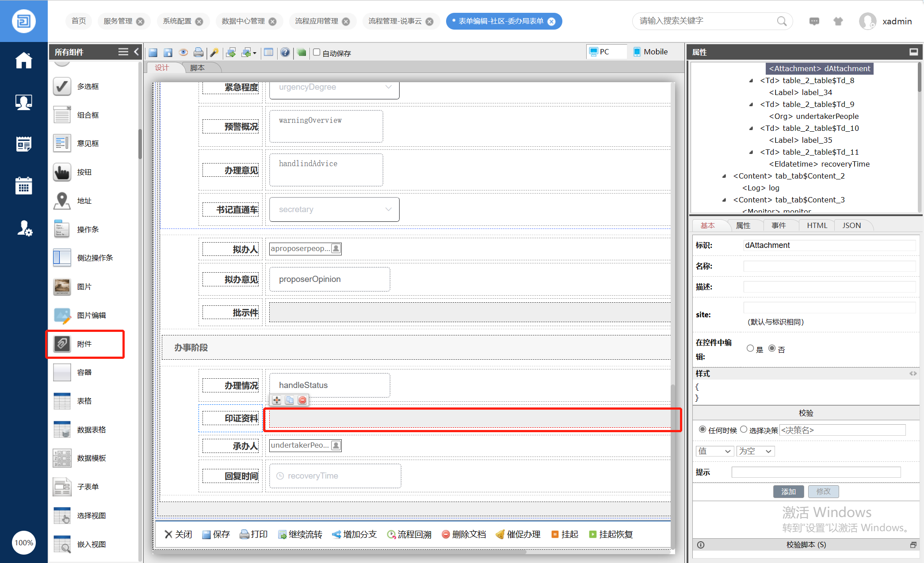The width and height of the screenshot is (924, 563).
Task: Enable the 自动保存 checkbox
Action: (317, 52)
